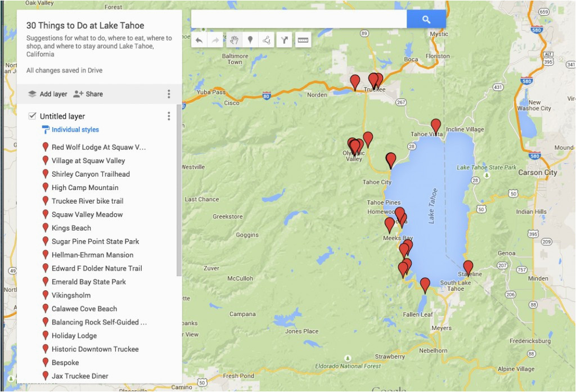The image size is (576, 392).
Task: Select Historic Downtown Truckee in list
Action: 95,349
